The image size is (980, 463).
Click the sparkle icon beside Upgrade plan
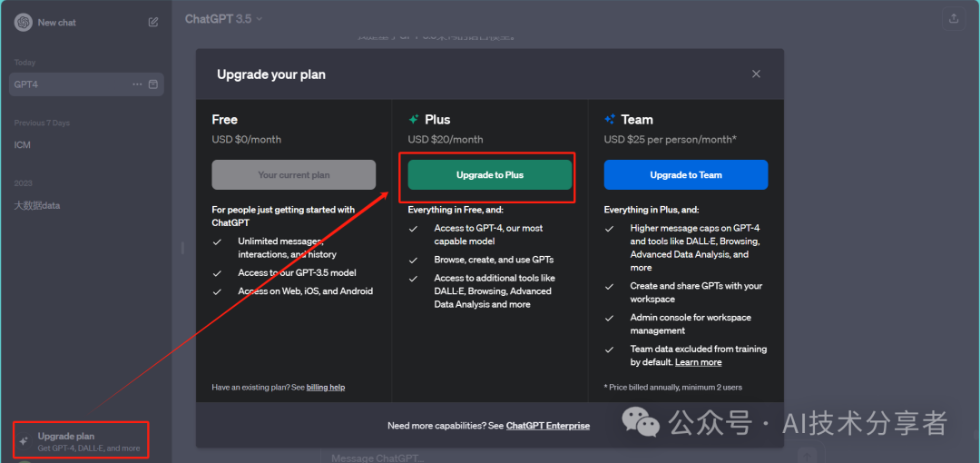[24, 438]
